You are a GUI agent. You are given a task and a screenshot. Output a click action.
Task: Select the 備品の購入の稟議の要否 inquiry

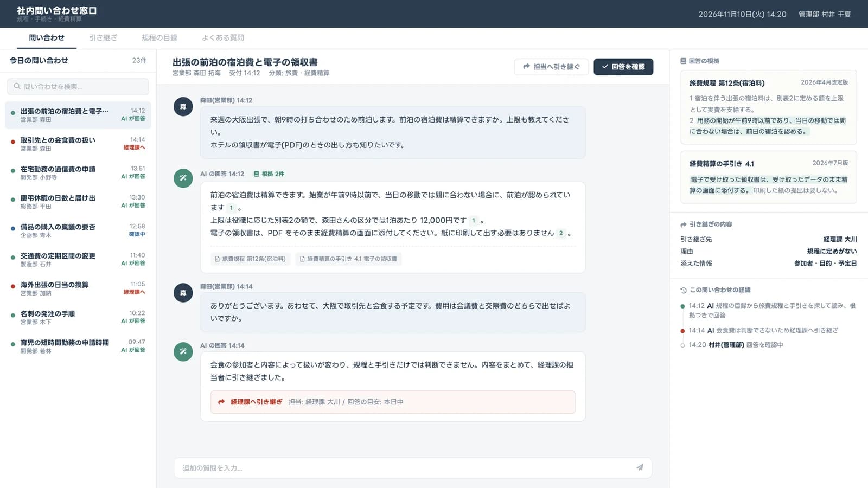[78, 230]
